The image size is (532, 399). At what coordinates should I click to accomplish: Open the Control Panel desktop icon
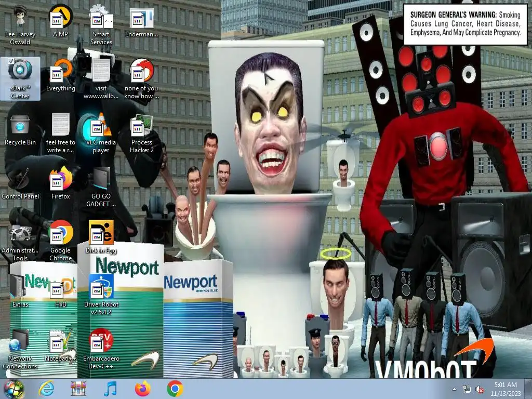20,183
